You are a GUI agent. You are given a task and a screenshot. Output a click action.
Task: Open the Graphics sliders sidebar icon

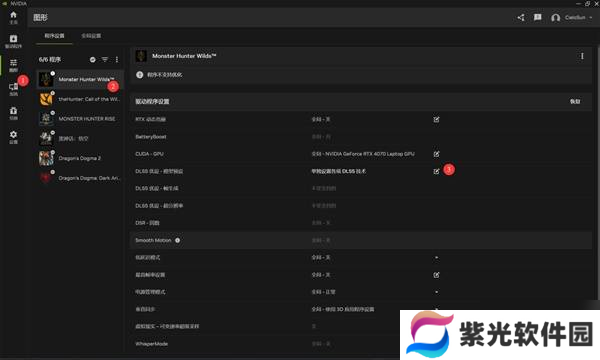pos(13,65)
